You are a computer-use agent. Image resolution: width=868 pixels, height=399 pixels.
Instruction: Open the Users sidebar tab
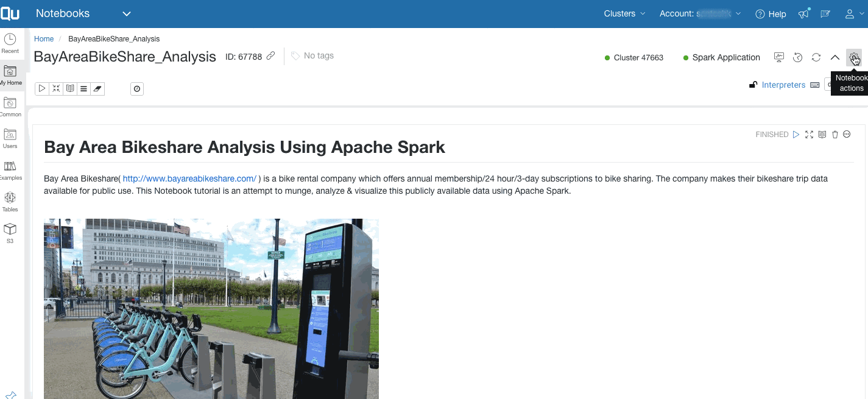(x=10, y=139)
